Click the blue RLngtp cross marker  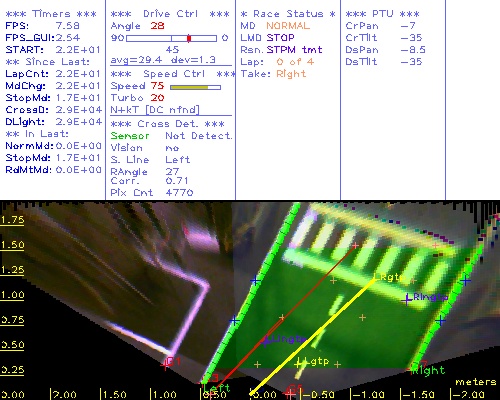point(407,300)
